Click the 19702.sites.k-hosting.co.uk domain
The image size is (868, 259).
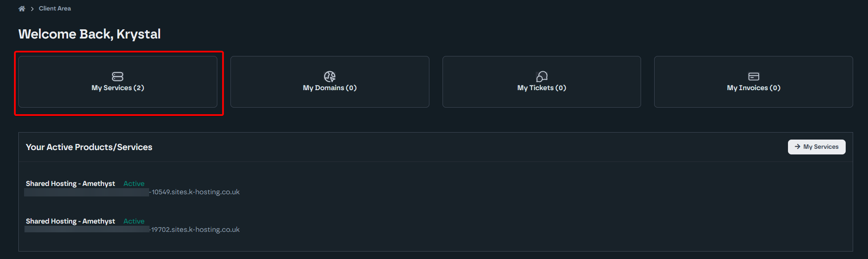(195, 230)
